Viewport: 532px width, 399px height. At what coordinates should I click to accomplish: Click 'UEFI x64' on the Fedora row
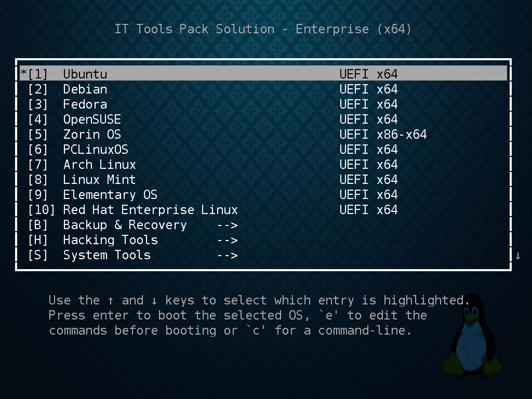tap(368, 104)
